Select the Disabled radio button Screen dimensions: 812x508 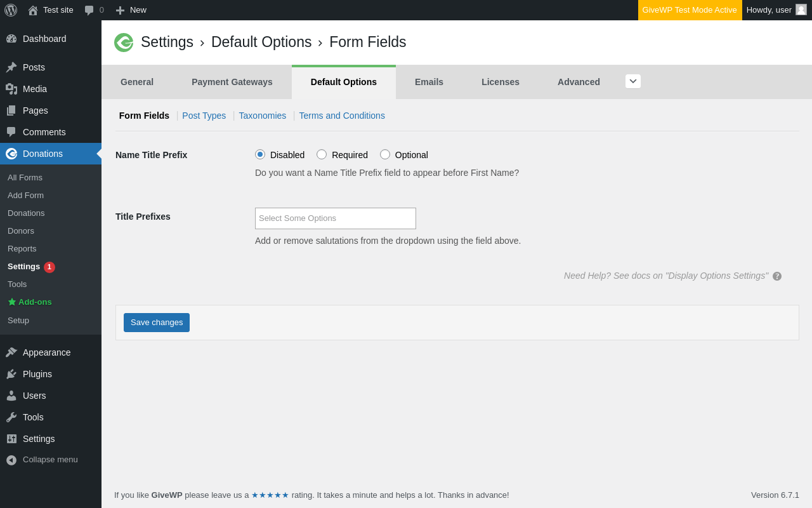[x=260, y=154]
